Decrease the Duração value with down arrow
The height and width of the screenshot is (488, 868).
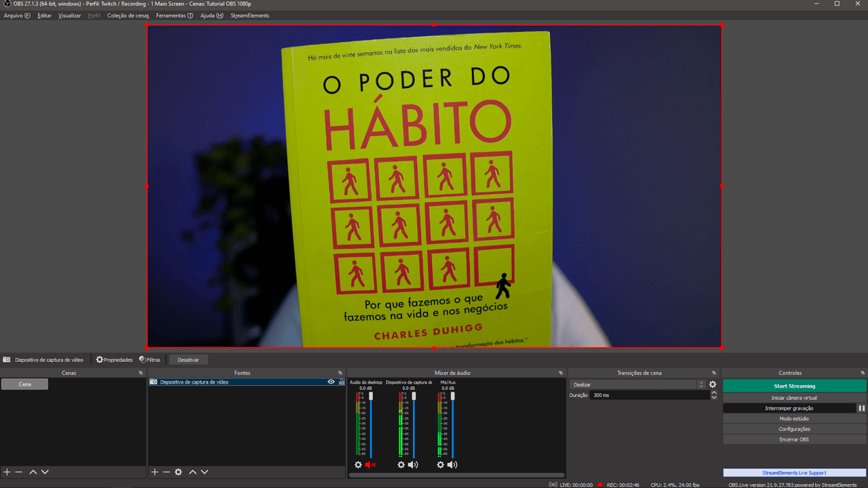[714, 398]
